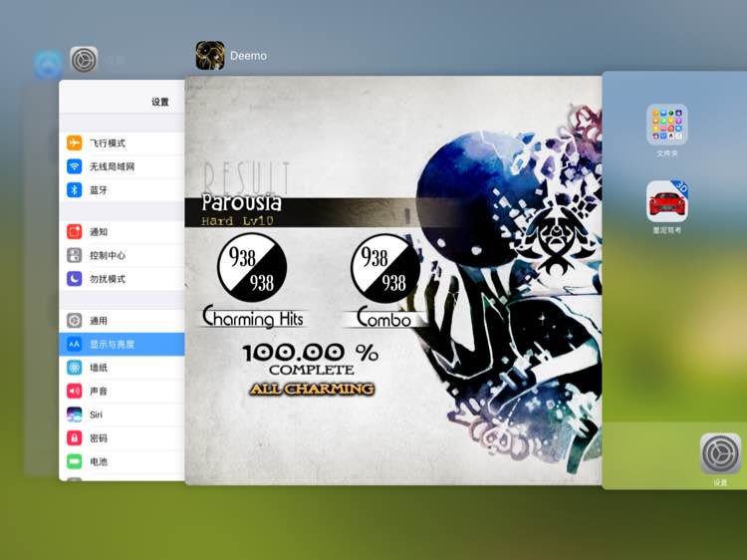
Task: Click the Deemo app name label
Action: [x=248, y=56]
